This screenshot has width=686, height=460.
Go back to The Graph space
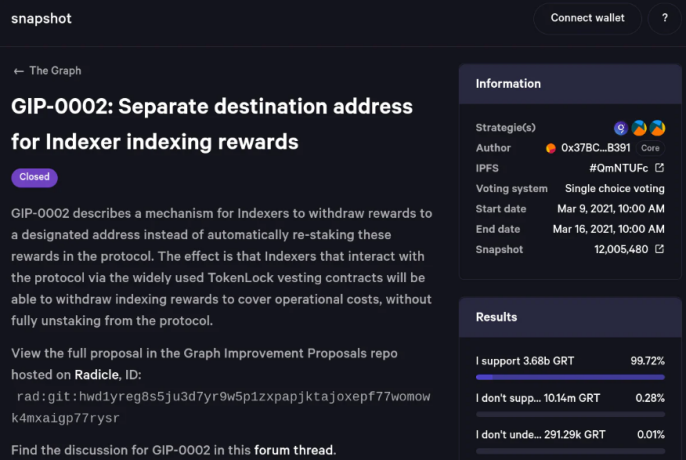(x=55, y=71)
